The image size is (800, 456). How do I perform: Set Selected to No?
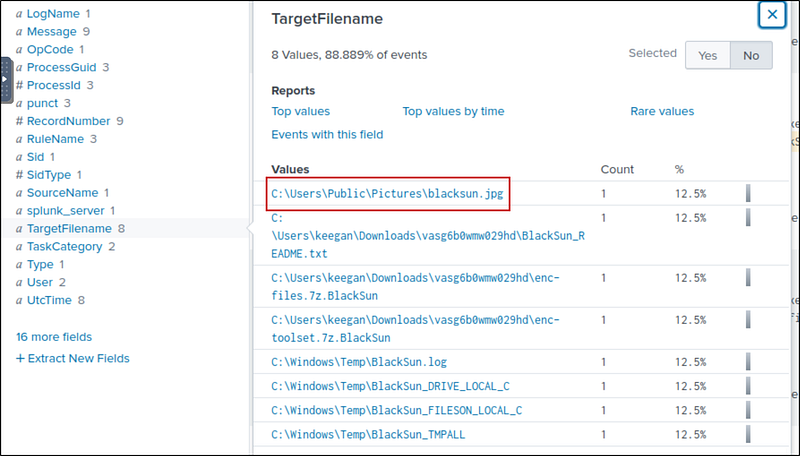(x=750, y=56)
